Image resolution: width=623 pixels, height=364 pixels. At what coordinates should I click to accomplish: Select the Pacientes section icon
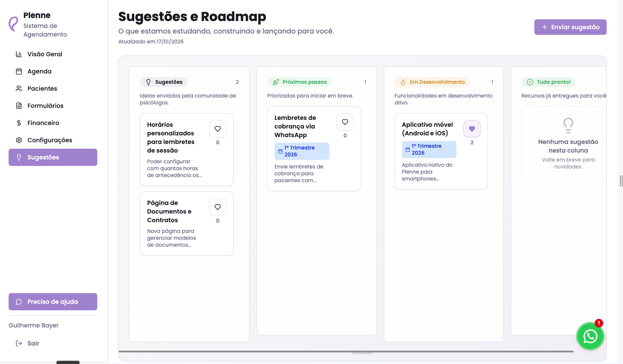pyautogui.click(x=19, y=89)
